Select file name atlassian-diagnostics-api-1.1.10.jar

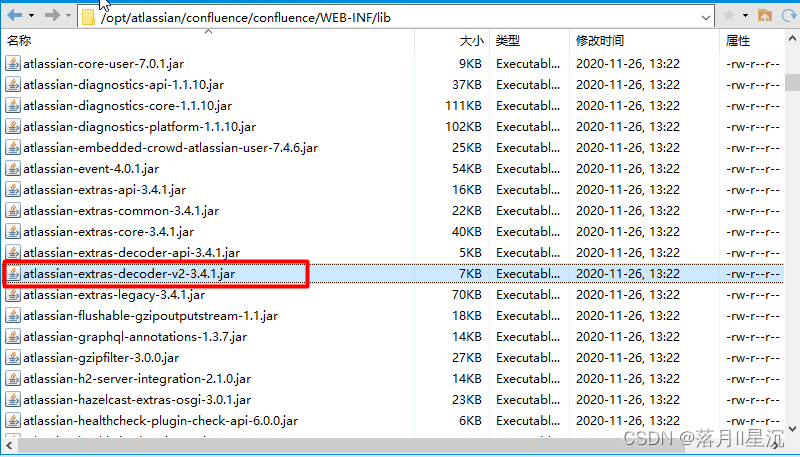tap(123, 85)
